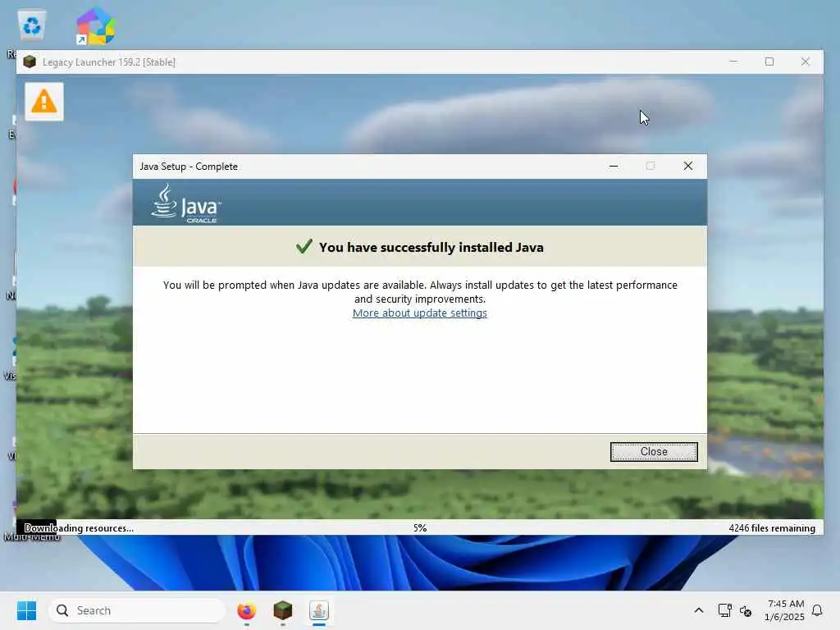Maximize the Legacy Launcher window
This screenshot has height=630, width=840.
(x=769, y=62)
